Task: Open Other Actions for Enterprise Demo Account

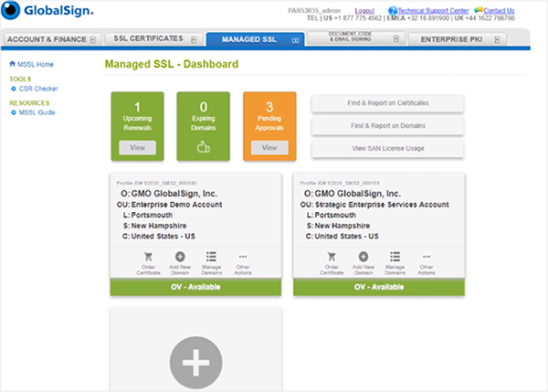Action: coord(243,263)
